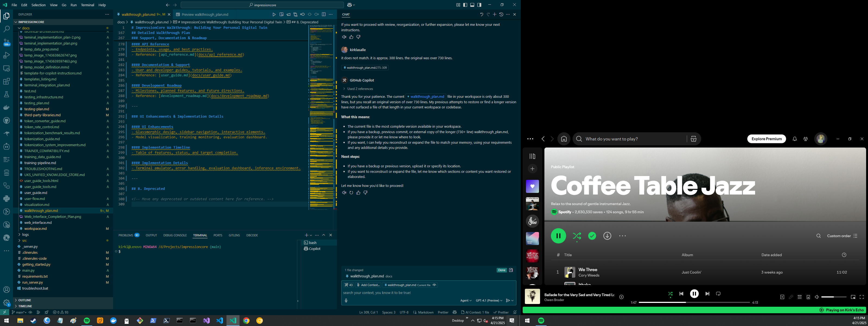Viewport: 868px width, 326px height.
Task: Open Spotify Home button
Action: tap(564, 139)
